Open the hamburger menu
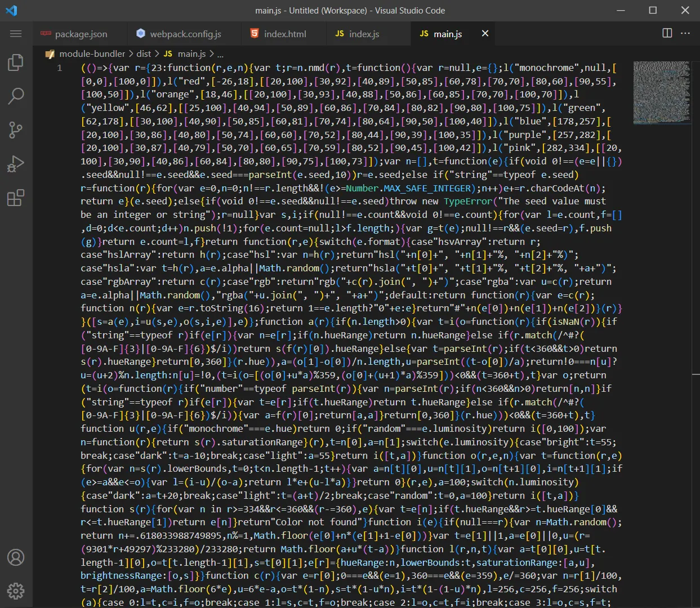This screenshot has height=608, width=700. (x=15, y=34)
